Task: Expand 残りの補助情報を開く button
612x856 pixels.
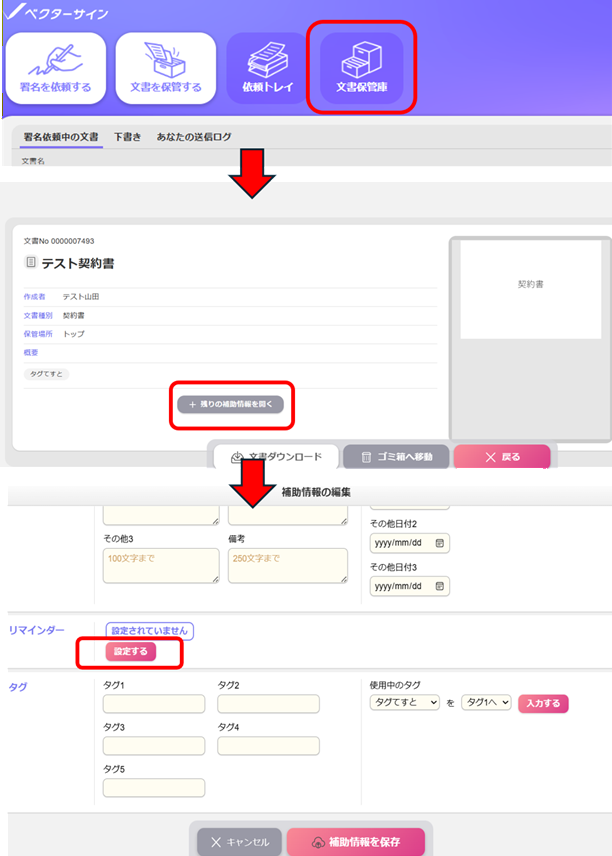Action: point(230,405)
